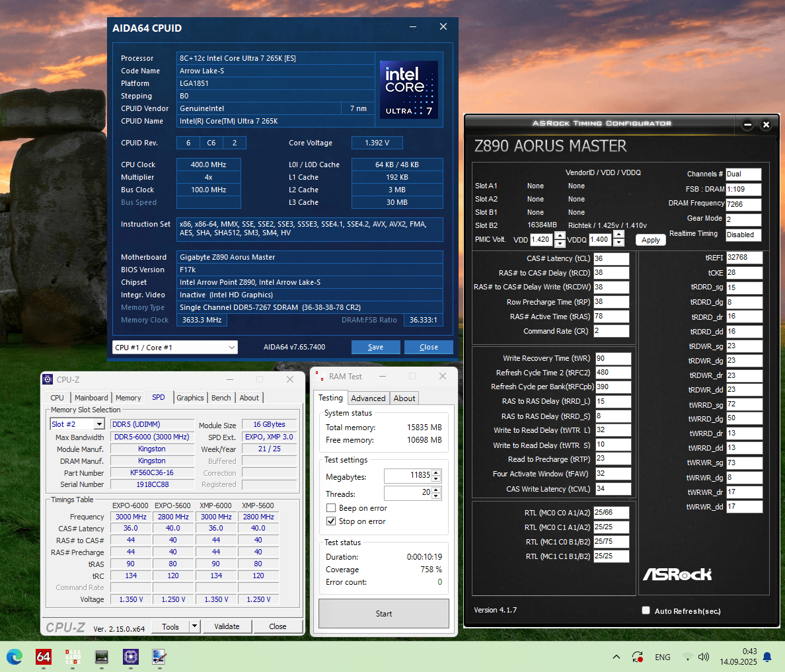This screenshot has height=672, width=785.
Task: Edit the DRAM Frequency field
Action: [x=743, y=204]
